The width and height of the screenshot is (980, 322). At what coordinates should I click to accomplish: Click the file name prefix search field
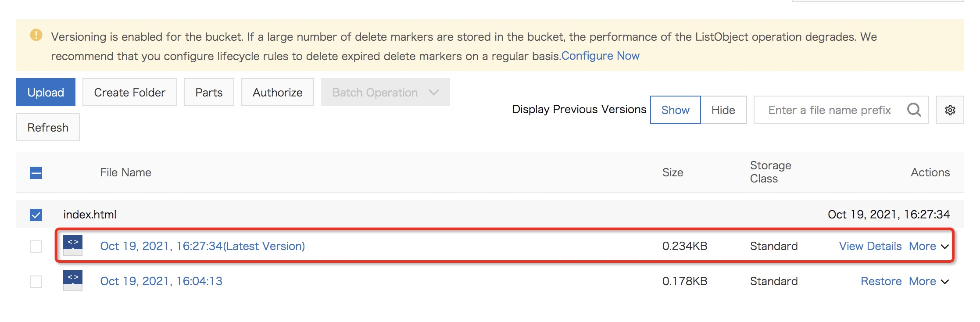pos(829,110)
